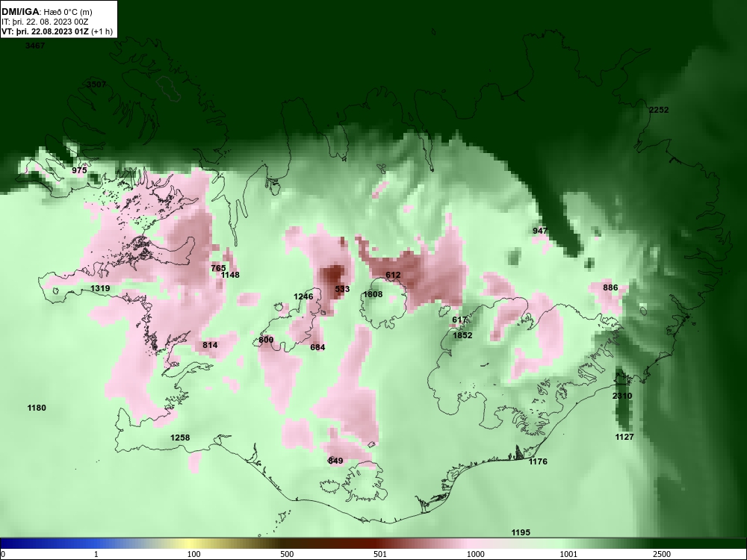747x560 pixels.
Task: Click the map value 684
Action: (317, 348)
